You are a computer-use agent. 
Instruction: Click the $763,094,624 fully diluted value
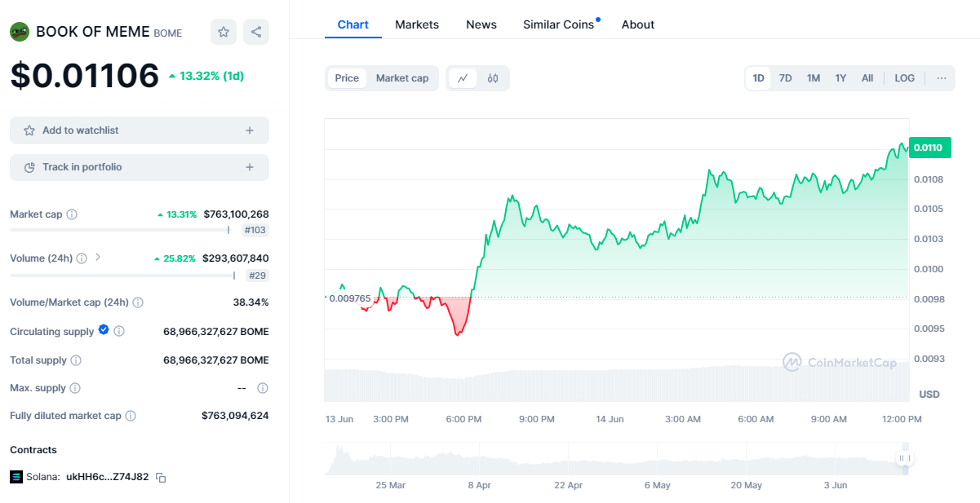235,416
